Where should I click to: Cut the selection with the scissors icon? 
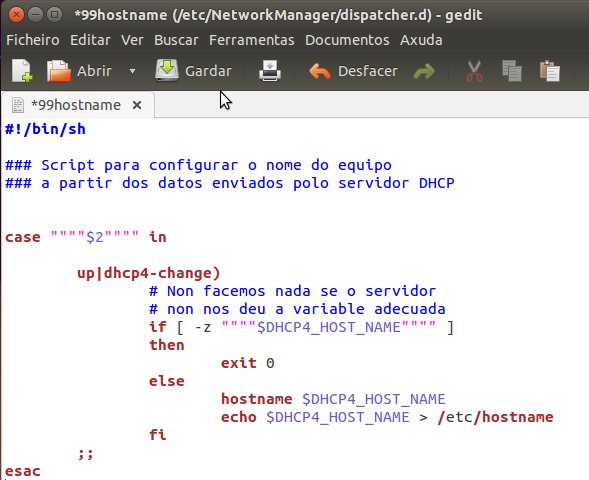point(474,71)
